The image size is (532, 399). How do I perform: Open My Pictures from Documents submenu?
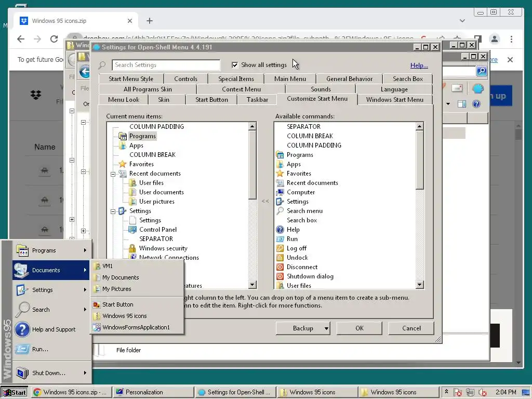tap(137, 289)
